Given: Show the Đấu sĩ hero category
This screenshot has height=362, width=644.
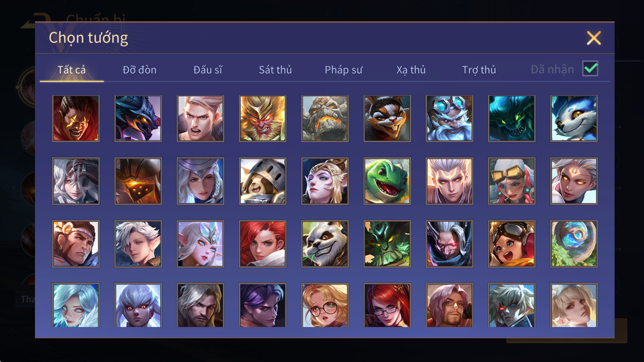Looking at the screenshot, I should (208, 70).
